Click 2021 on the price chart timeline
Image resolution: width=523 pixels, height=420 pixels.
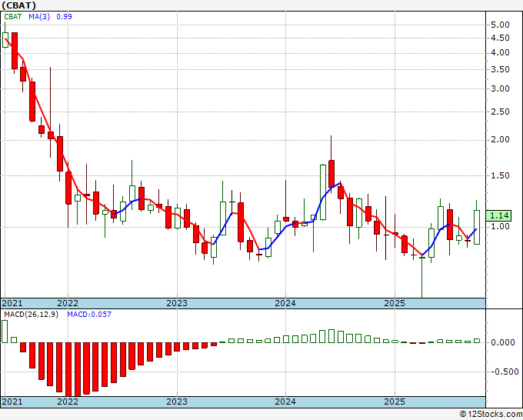coord(12,303)
